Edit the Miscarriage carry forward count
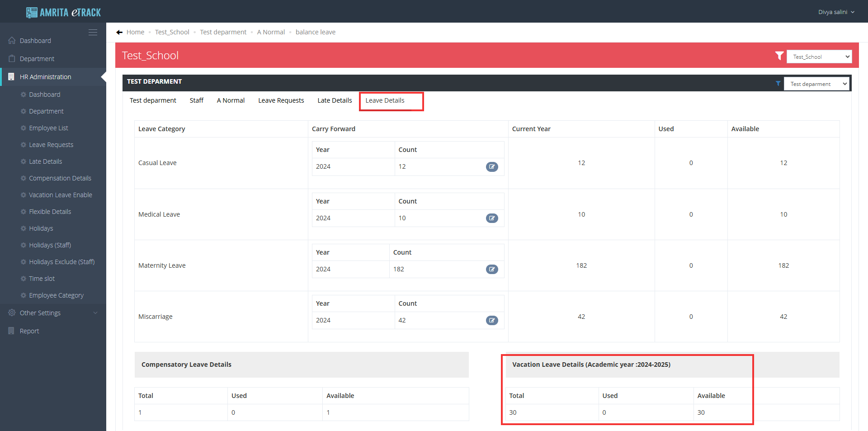 492,321
